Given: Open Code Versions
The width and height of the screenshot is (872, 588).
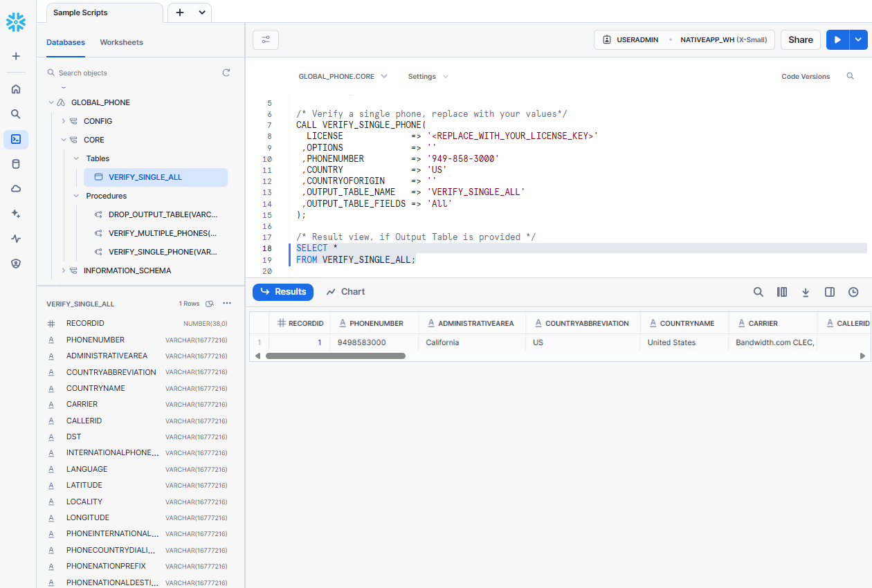Looking at the screenshot, I should [806, 76].
